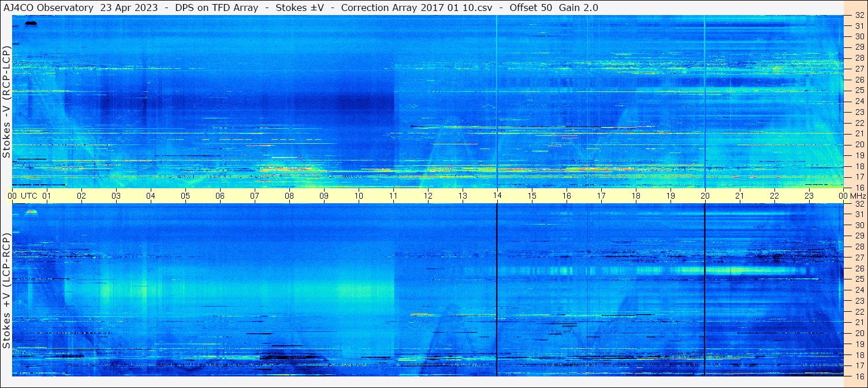Click the 14 UTC time axis marker
The width and height of the screenshot is (868, 388).
(497, 196)
